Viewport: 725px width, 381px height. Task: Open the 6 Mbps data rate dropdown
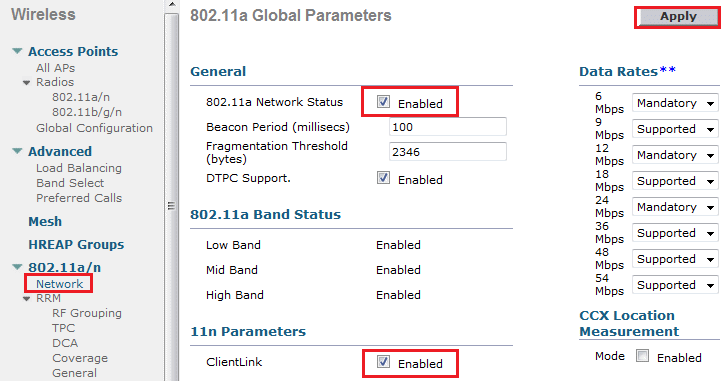tap(675, 103)
